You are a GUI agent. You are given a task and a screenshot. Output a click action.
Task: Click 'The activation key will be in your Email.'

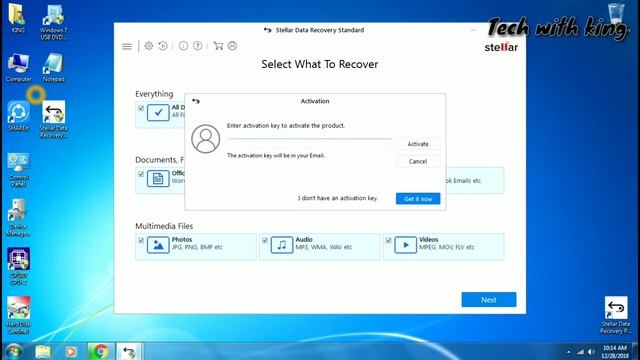coord(276,156)
